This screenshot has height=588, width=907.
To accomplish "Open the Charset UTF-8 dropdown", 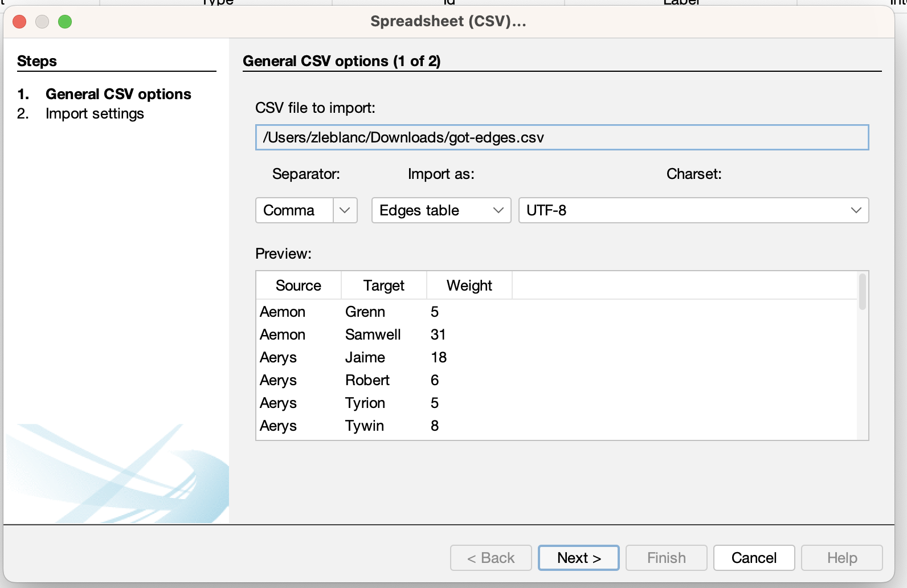I will tap(693, 210).
